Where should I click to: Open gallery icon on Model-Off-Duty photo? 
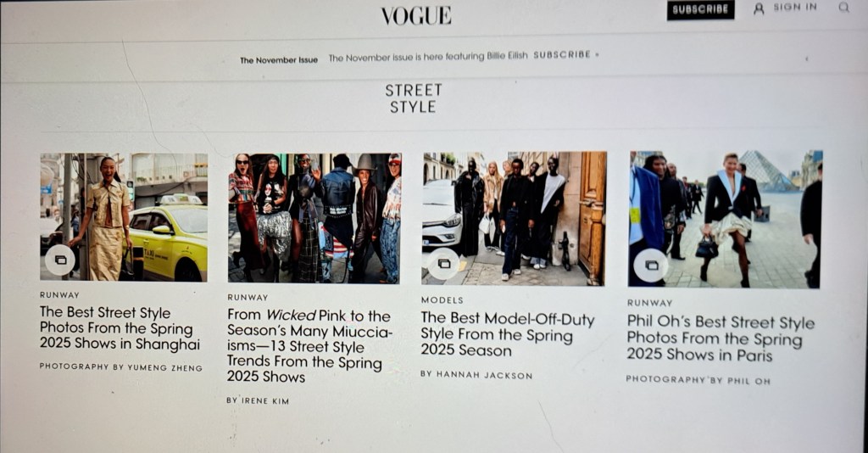pos(444,264)
